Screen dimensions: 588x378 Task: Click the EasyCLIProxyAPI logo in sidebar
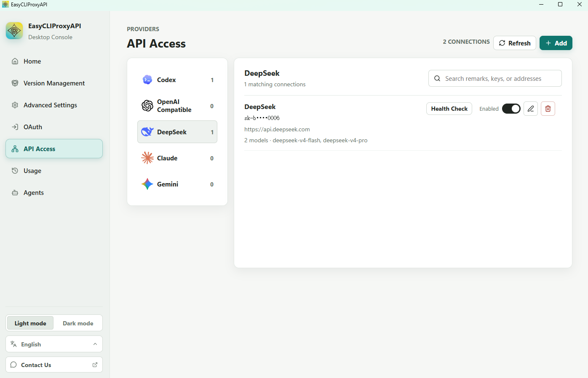point(14,31)
